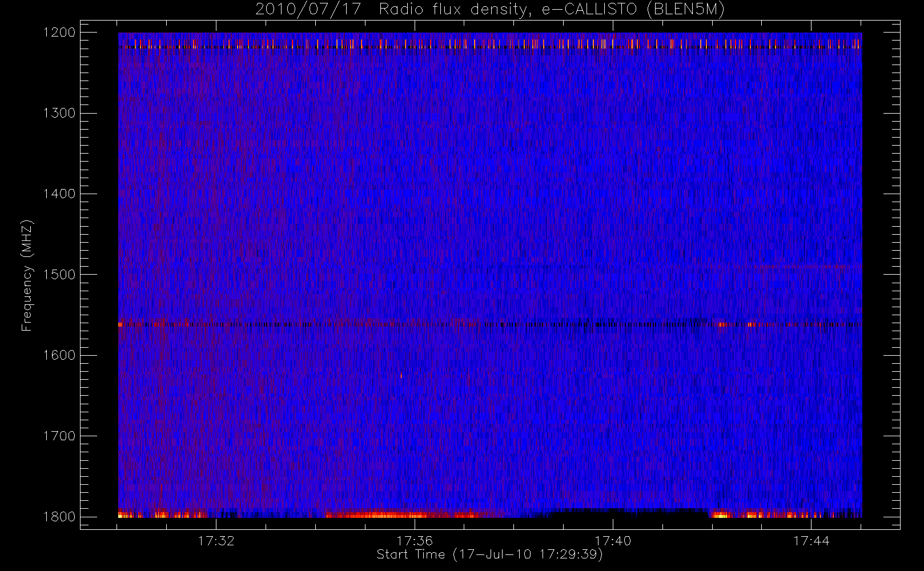Image resolution: width=924 pixels, height=571 pixels.
Task: Select the 1700 frequency tick label
Action: pos(60,436)
